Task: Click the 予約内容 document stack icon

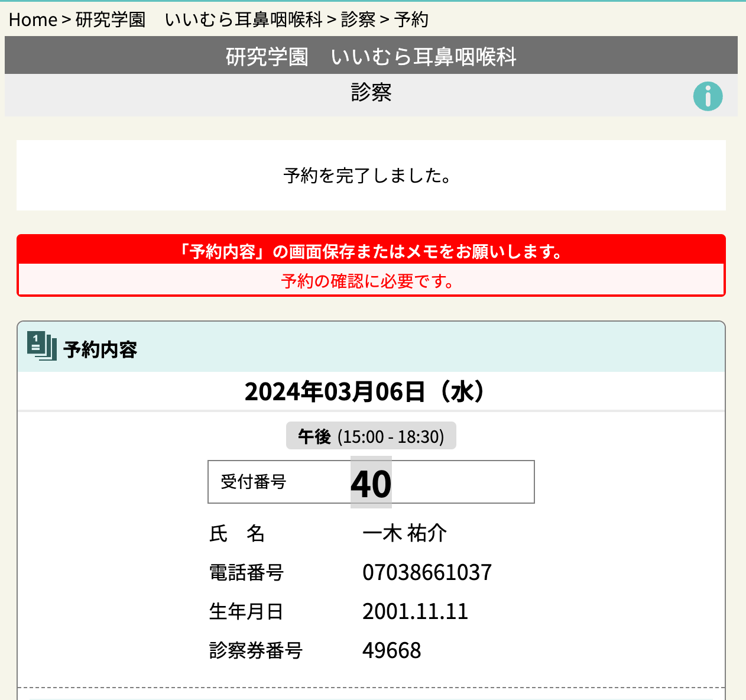Action: 41,346
